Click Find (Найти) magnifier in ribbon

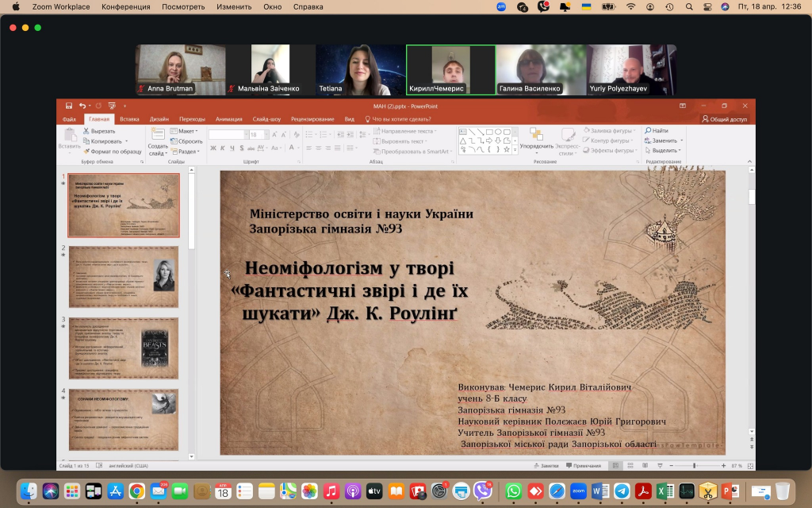click(657, 131)
